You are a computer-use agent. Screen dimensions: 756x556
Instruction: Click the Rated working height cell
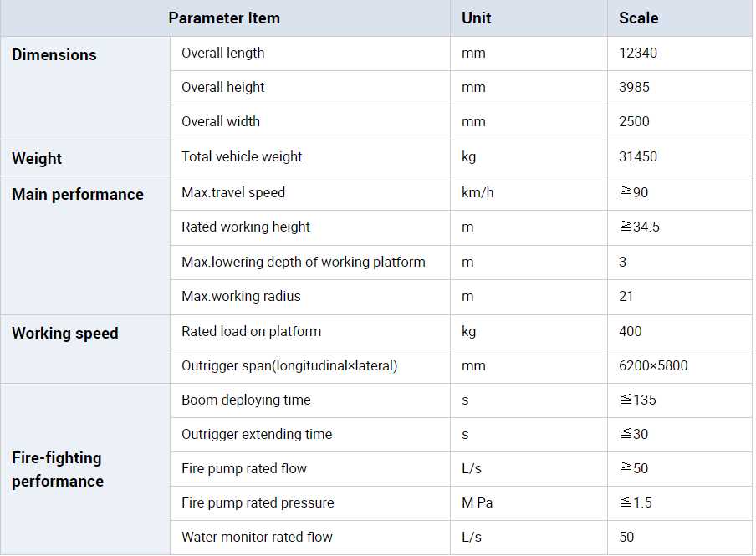coord(246,227)
